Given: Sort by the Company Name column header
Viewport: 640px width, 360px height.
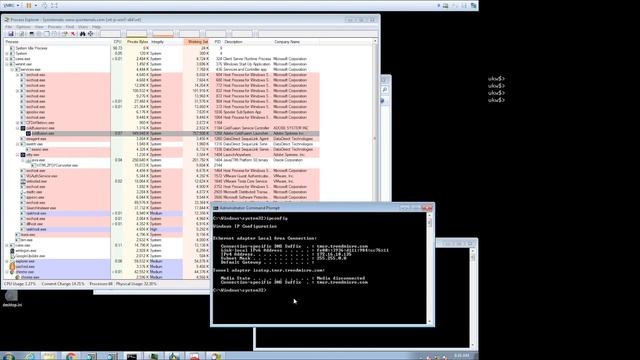Looking at the screenshot, I should (x=296, y=42).
